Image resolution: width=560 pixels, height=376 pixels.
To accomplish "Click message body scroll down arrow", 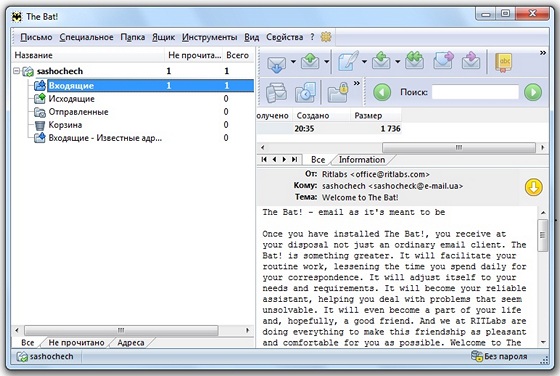I will 543,342.
